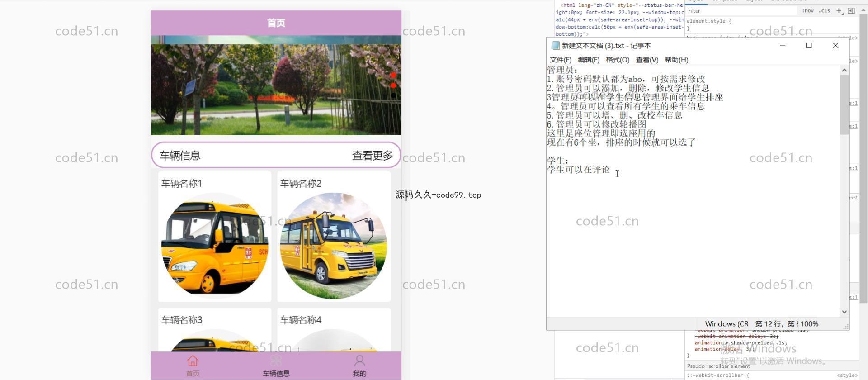This screenshot has height=380, width=868.
Task: Select the dark third carousel indicator dot
Action: 393,95
